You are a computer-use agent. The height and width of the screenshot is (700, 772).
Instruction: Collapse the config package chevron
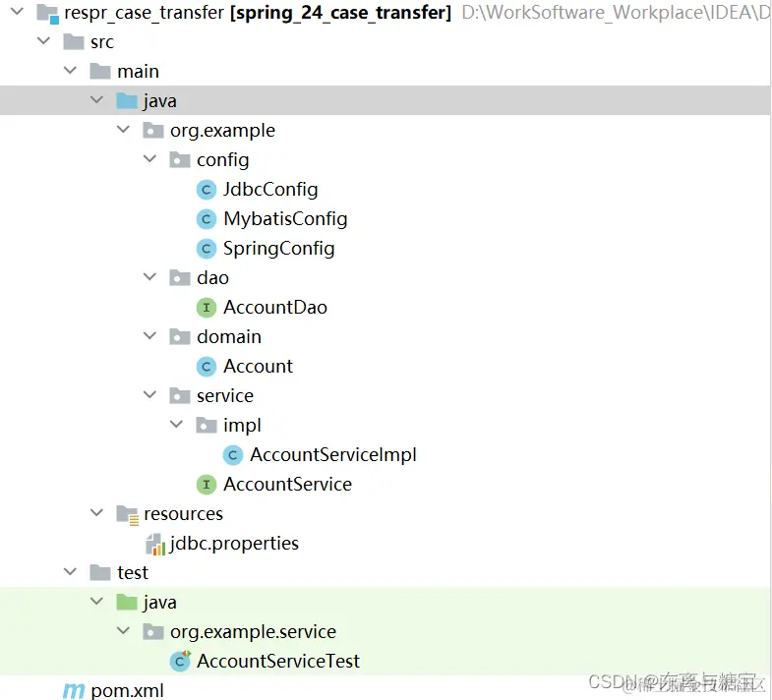pyautogui.click(x=149, y=158)
